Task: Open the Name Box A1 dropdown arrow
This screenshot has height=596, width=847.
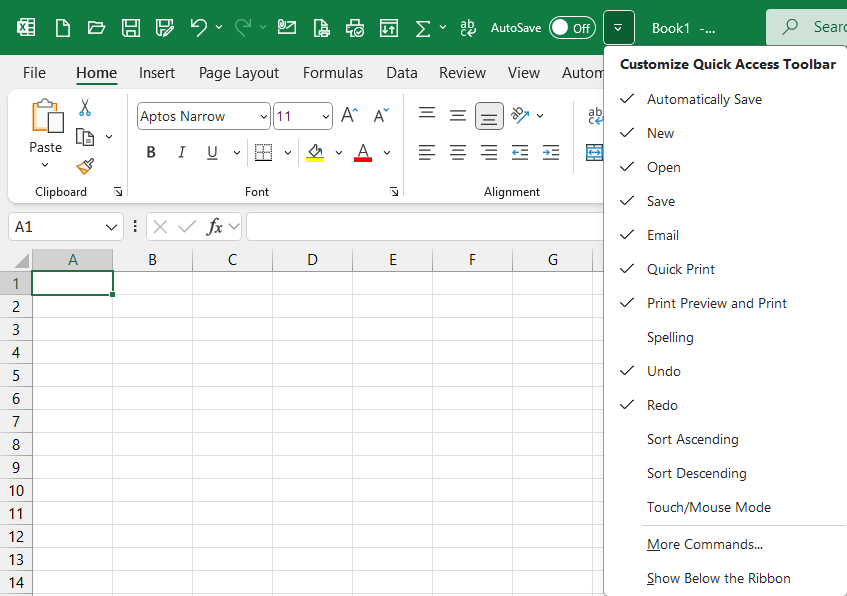Action: click(111, 227)
